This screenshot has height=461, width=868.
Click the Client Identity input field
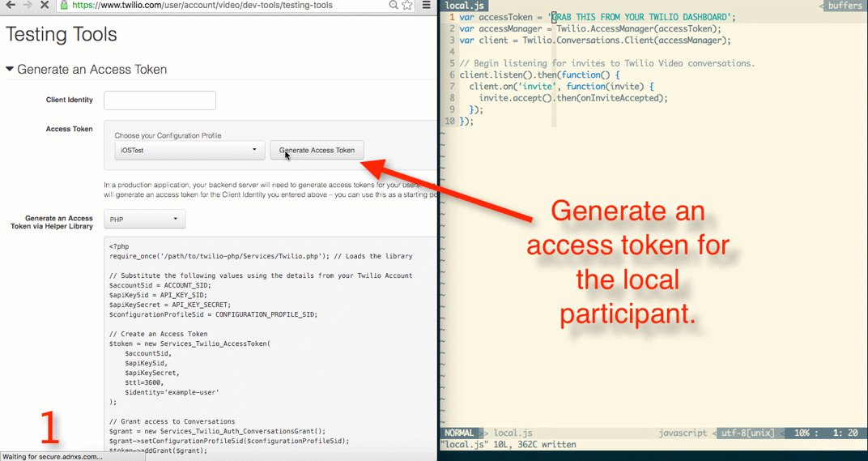(x=160, y=100)
